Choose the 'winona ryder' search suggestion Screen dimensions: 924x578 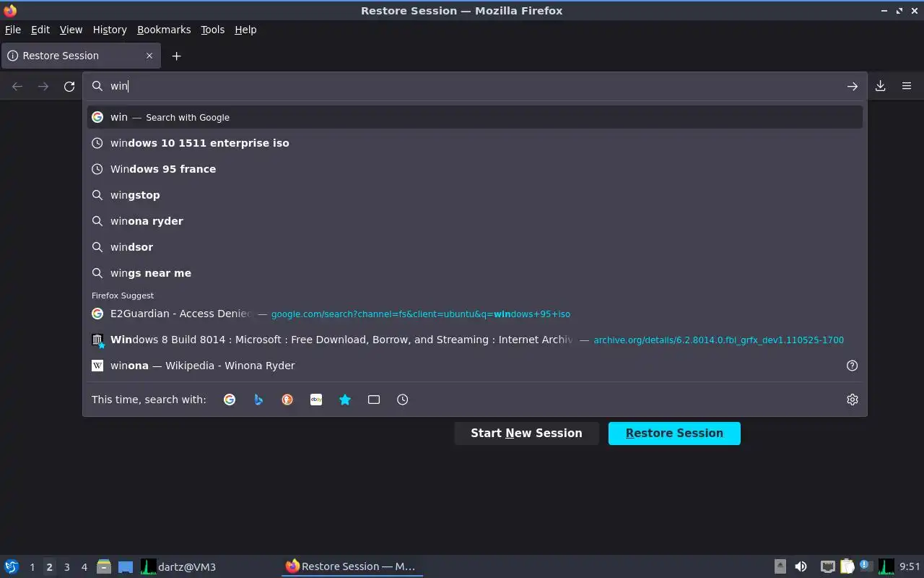[475, 221]
